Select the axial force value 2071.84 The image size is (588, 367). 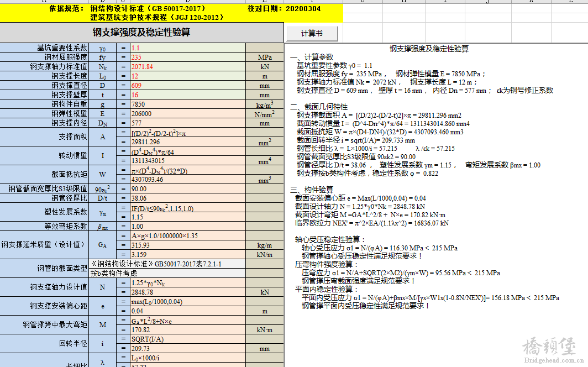(188, 67)
